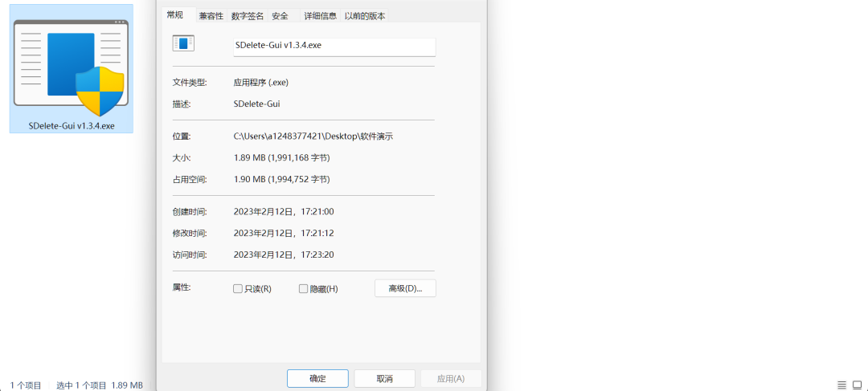Switch to large thumbnails view icon

click(858, 385)
